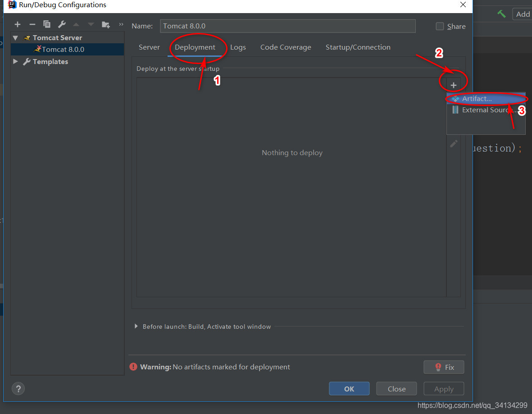This screenshot has height=414, width=532.
Task: Click the Apply button
Action: pyautogui.click(x=444, y=389)
